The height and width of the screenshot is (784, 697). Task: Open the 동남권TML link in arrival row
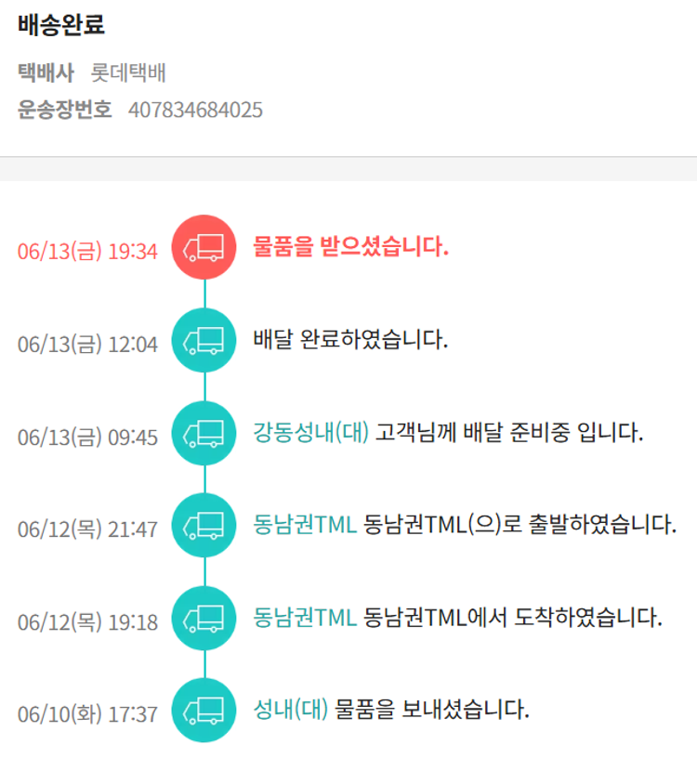pyautogui.click(x=305, y=618)
